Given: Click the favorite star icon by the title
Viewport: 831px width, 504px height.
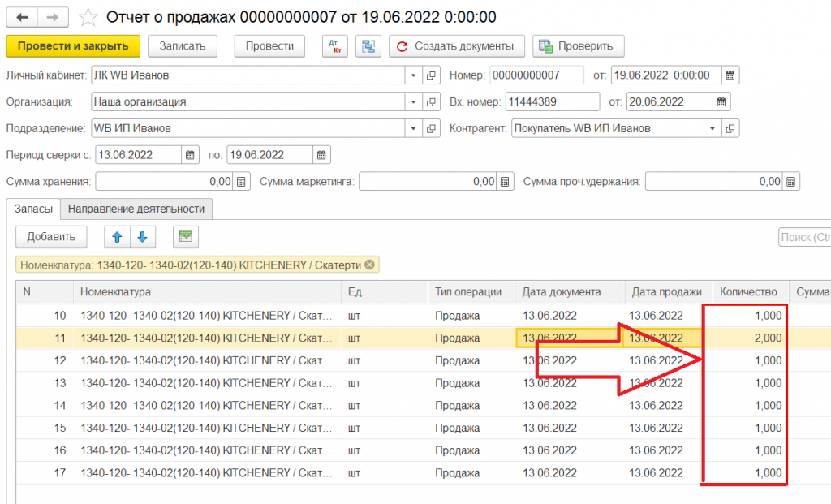Looking at the screenshot, I should pos(89,17).
